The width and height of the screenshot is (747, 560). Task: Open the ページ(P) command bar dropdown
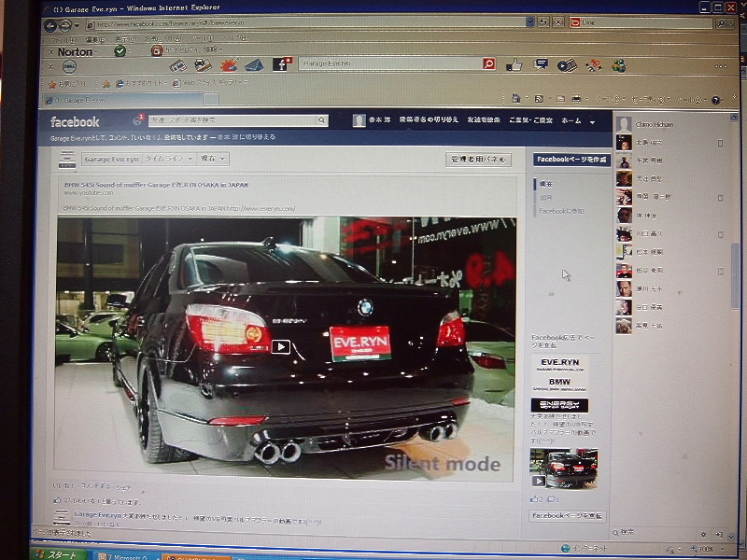(611, 99)
